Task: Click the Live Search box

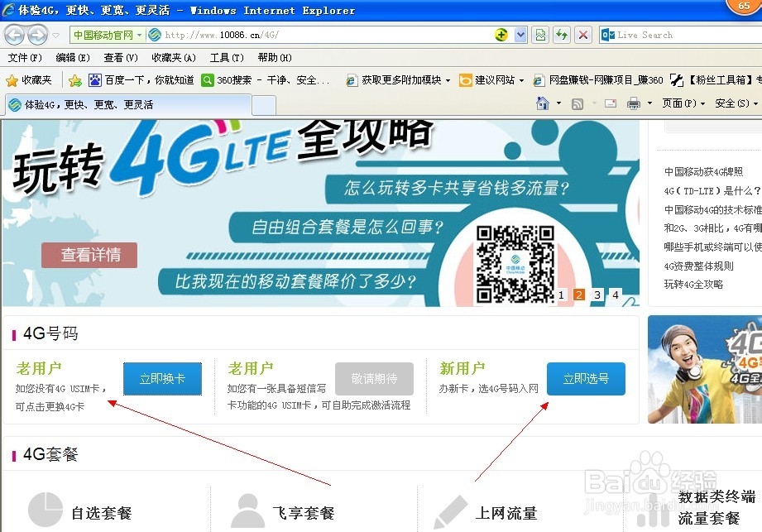Action: (x=680, y=35)
